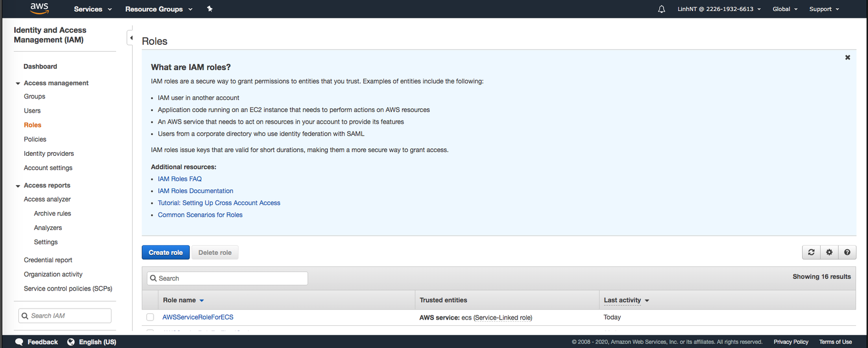
Task: Select the AWSServiceRoleForECS checkbox
Action: pos(150,317)
